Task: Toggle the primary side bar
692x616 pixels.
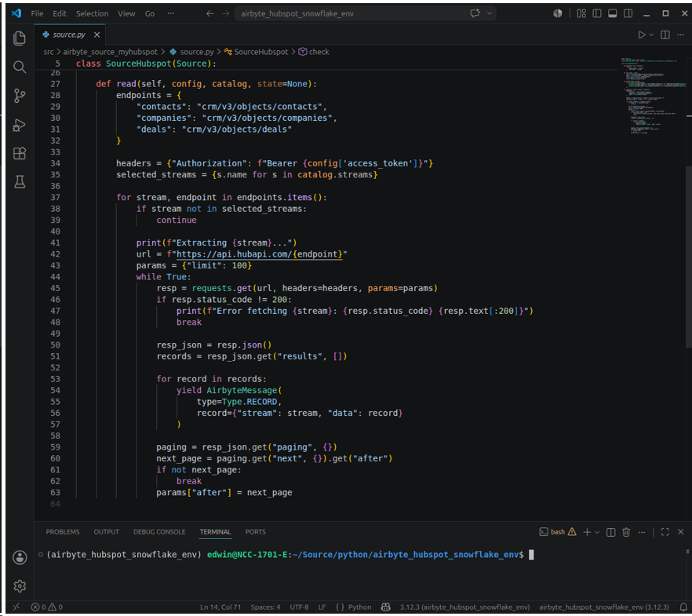Action: tap(597, 13)
